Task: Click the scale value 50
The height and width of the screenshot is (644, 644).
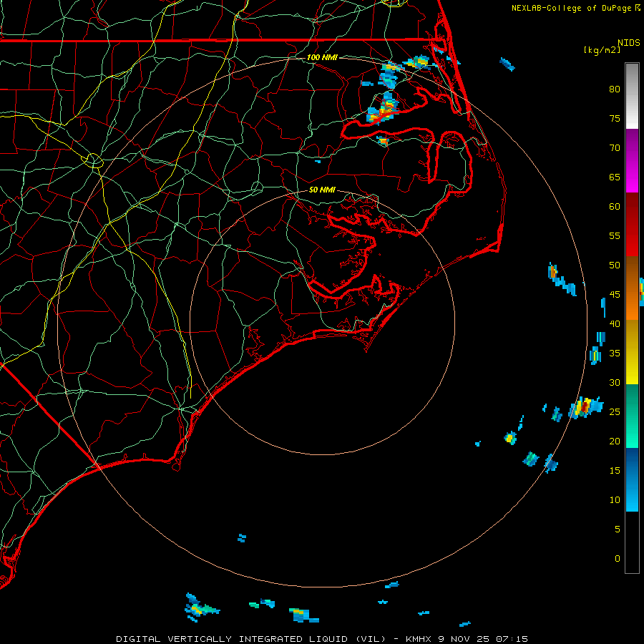Action: pos(615,265)
